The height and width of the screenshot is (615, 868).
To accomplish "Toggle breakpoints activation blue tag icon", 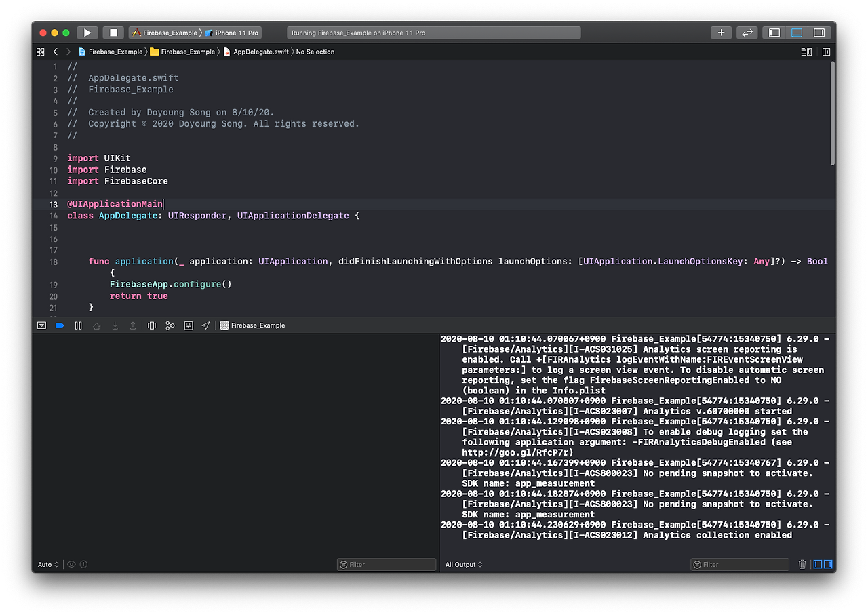I will pyautogui.click(x=60, y=325).
